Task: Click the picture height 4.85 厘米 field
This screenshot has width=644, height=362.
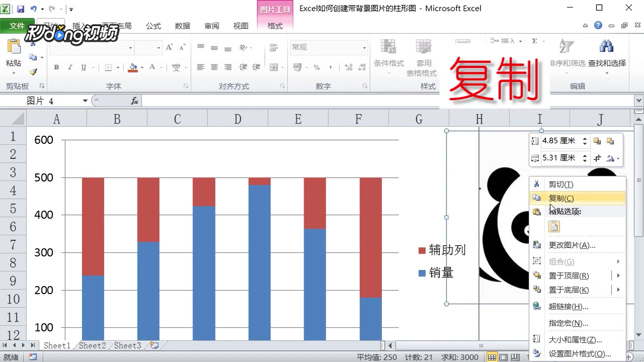Action: pyautogui.click(x=562, y=140)
